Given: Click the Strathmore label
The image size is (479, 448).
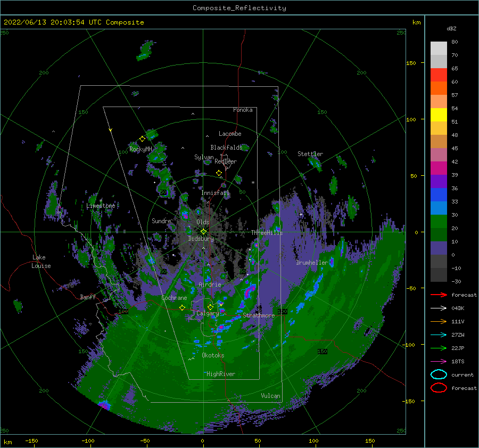Looking at the screenshot, I should (x=259, y=315).
